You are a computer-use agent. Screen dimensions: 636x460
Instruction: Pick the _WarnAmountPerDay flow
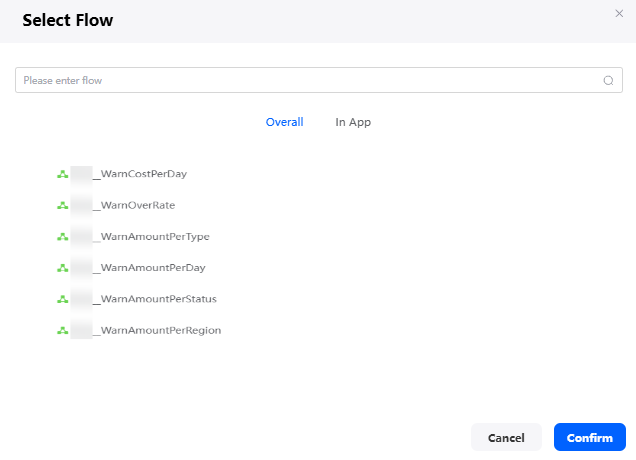[149, 268]
